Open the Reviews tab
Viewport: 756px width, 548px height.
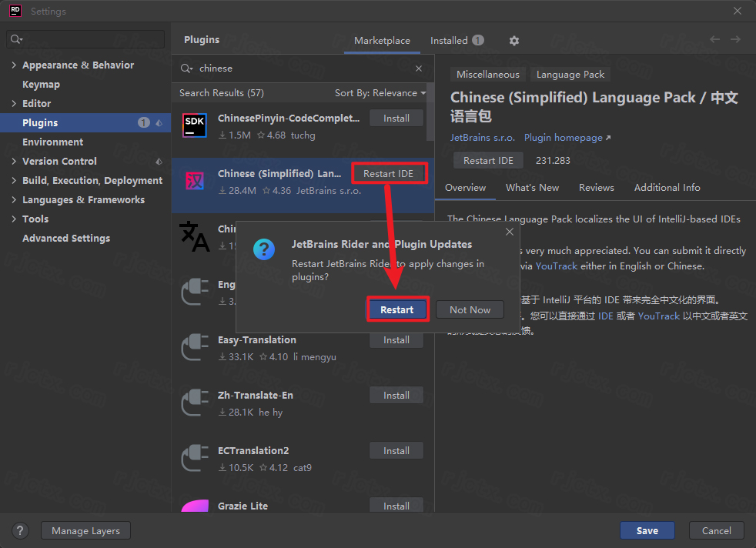pyautogui.click(x=597, y=188)
